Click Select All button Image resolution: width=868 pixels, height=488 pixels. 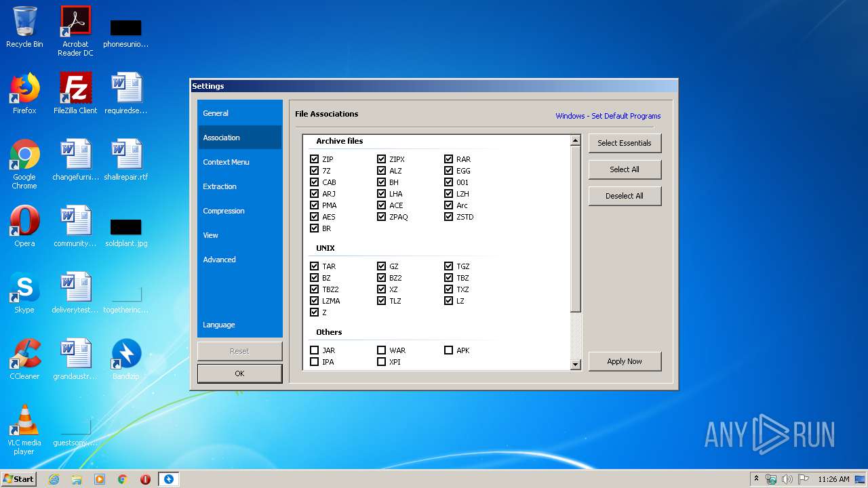625,169
